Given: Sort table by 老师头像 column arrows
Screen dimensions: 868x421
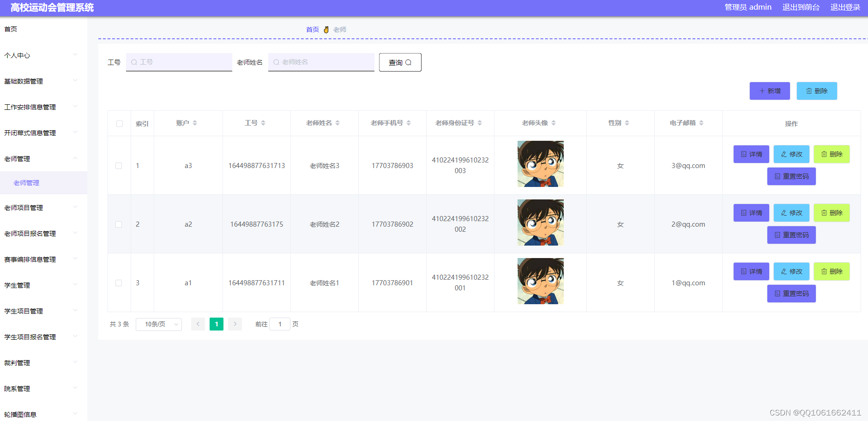Looking at the screenshot, I should point(554,123).
